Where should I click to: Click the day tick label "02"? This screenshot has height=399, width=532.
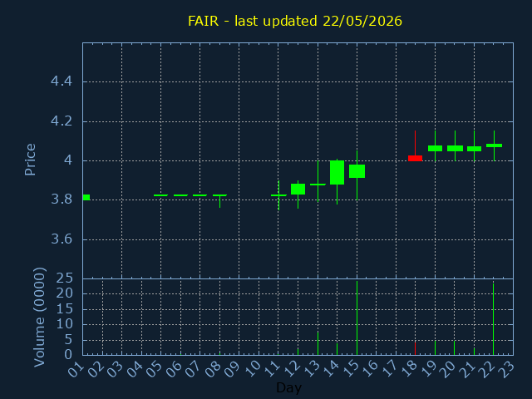[96, 369]
